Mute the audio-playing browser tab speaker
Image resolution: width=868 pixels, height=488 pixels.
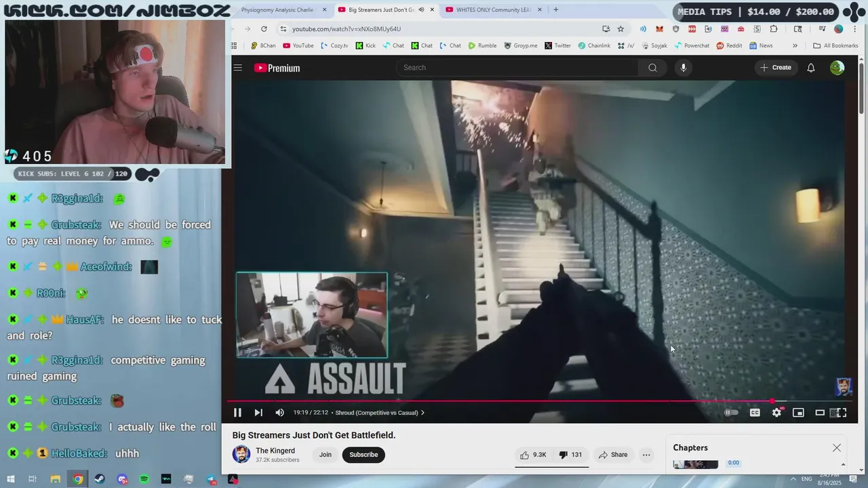421,9
